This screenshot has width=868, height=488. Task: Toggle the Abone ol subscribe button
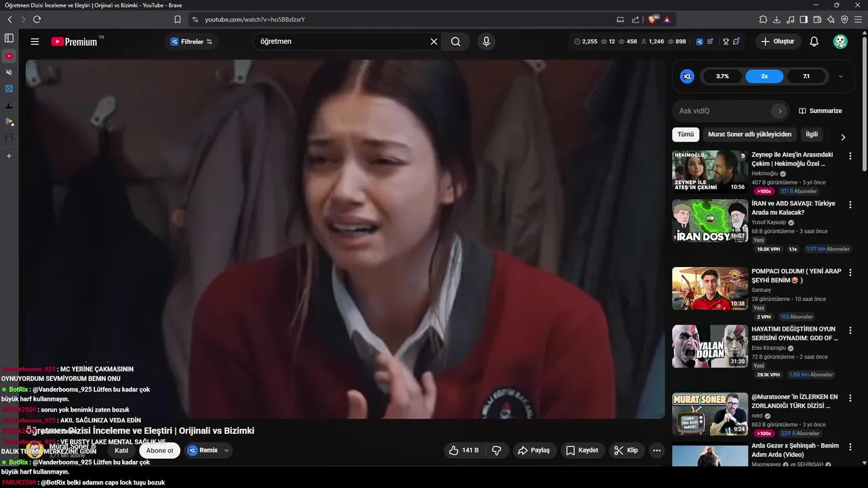[160, 451]
